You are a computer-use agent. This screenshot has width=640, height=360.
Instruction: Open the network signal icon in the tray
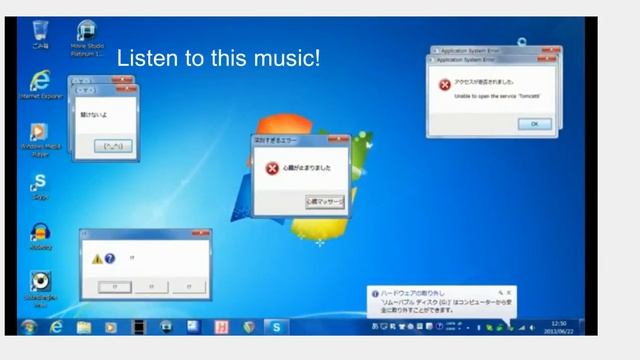coord(522,327)
